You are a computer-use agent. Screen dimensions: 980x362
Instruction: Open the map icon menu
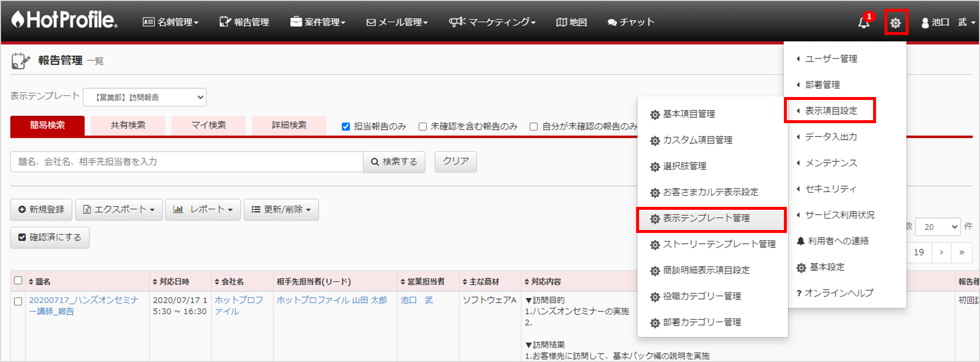[x=571, y=22]
